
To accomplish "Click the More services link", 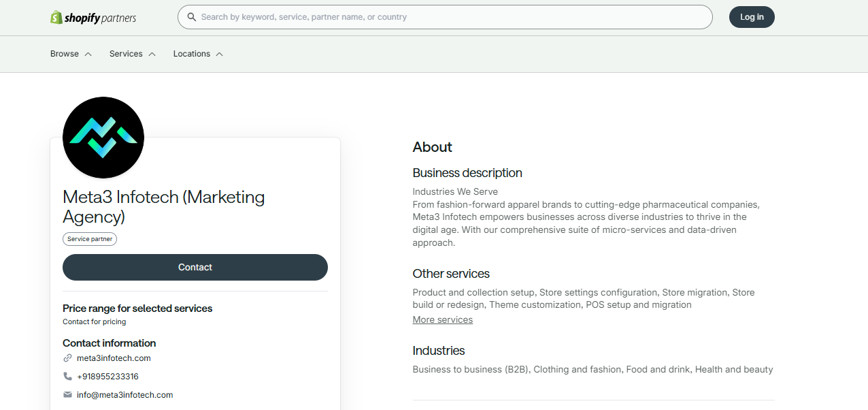I will click(443, 319).
